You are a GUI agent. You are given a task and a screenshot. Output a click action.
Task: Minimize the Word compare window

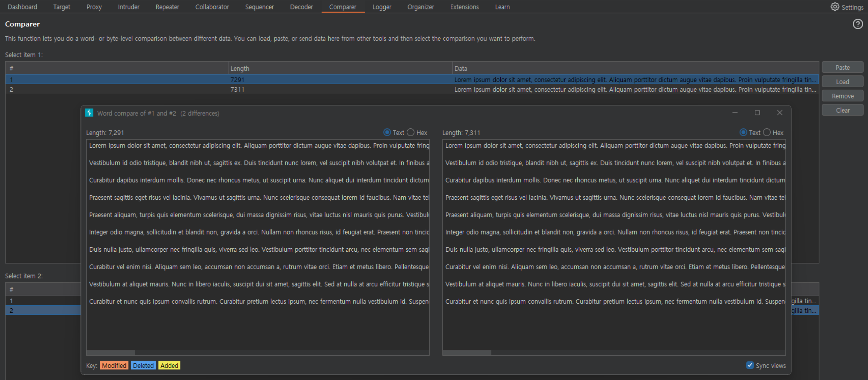click(x=735, y=113)
